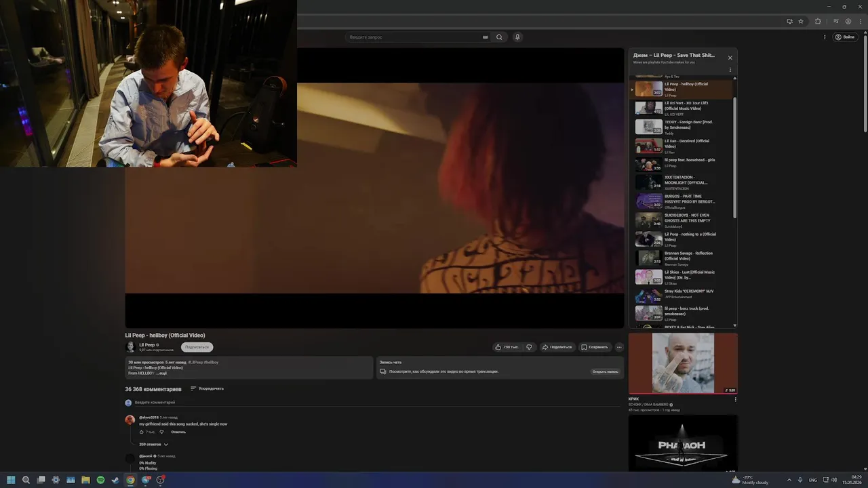Viewport: 868px width, 488px height.
Task: Open the Lil Peep channel name link
Action: [147, 345]
